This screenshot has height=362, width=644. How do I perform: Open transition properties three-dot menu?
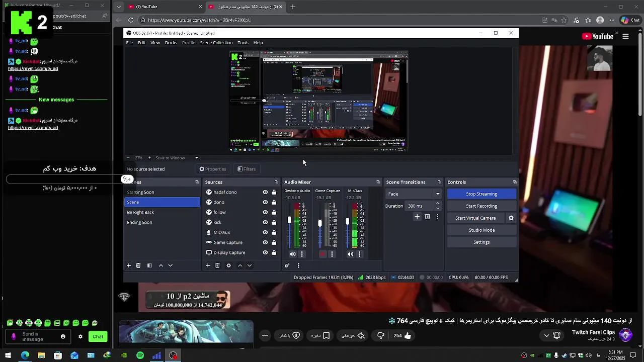pos(437,217)
